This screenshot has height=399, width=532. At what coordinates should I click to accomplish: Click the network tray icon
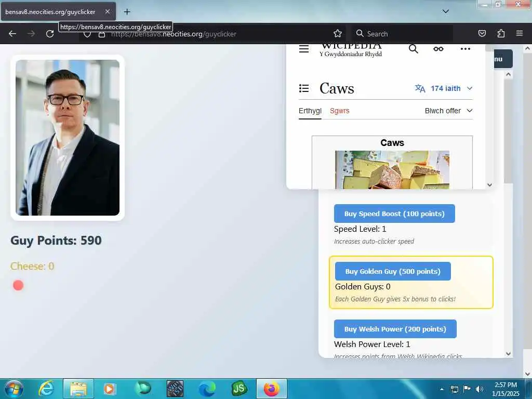coord(454,389)
